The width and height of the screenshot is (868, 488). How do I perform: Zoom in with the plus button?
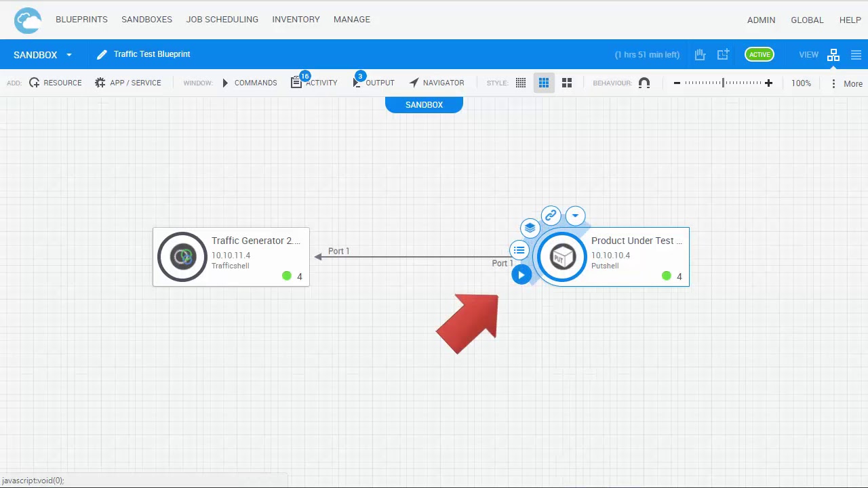click(x=768, y=83)
